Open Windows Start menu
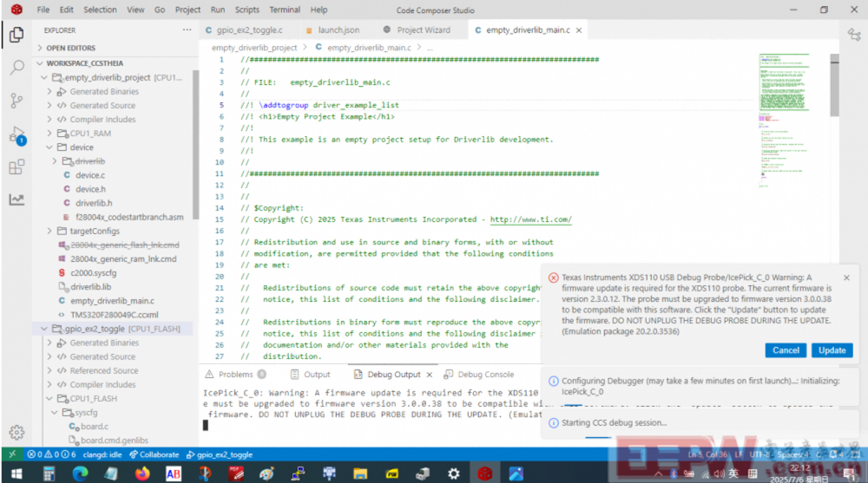The image size is (868, 483). [16, 473]
